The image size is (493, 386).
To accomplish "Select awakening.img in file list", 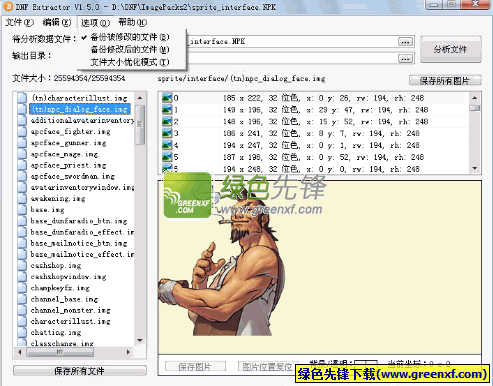I will coord(58,198).
